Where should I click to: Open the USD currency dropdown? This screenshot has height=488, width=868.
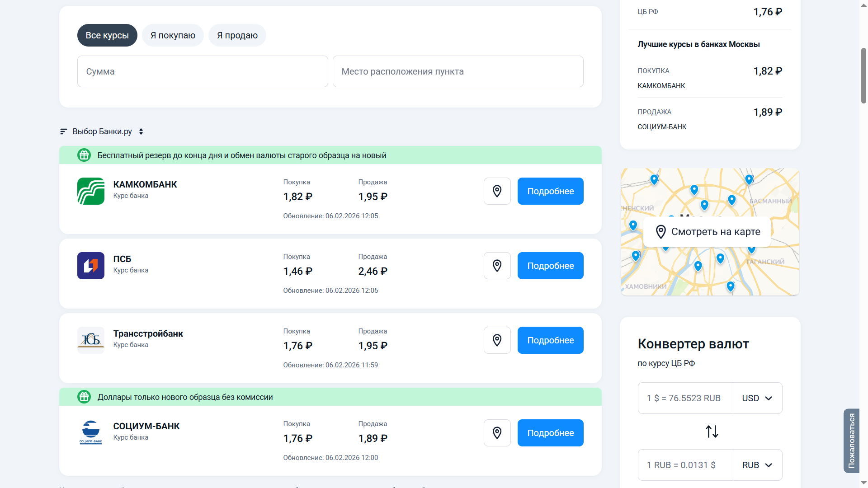pos(757,398)
